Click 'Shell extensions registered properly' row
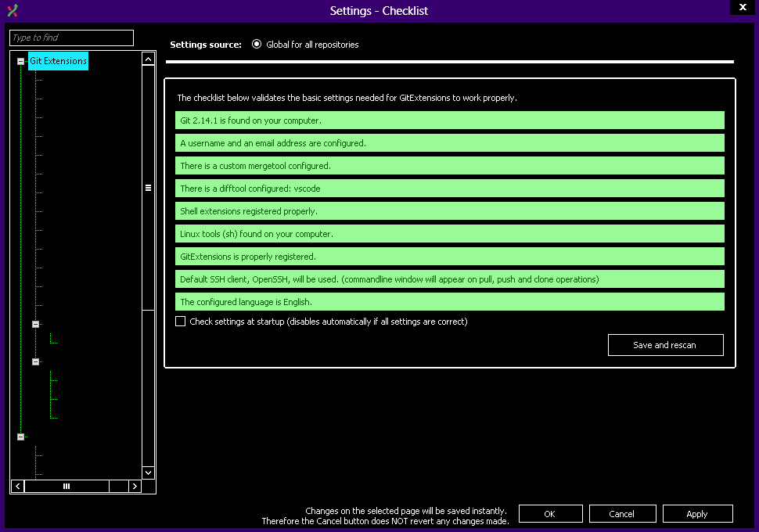This screenshot has height=532, width=759. coord(450,211)
